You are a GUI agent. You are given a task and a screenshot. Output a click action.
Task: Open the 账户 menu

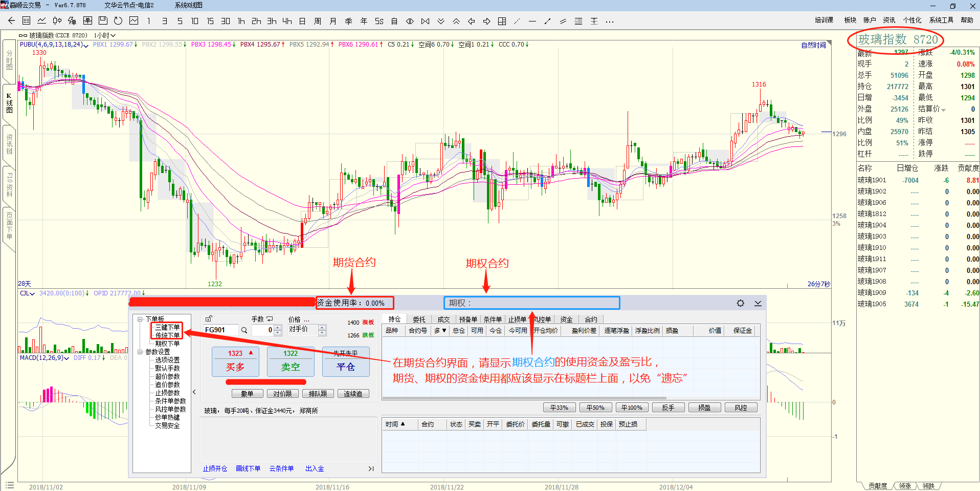point(869,20)
